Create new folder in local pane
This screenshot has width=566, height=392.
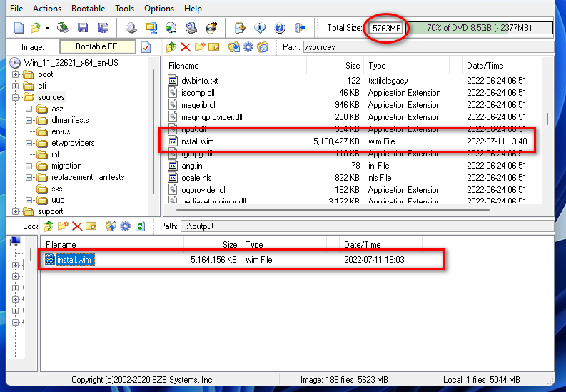(x=62, y=226)
